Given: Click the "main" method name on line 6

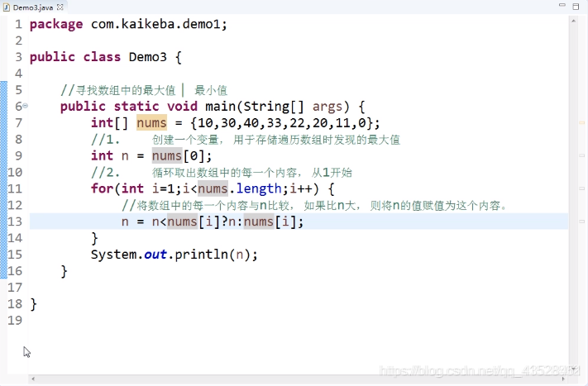Looking at the screenshot, I should click(221, 107).
